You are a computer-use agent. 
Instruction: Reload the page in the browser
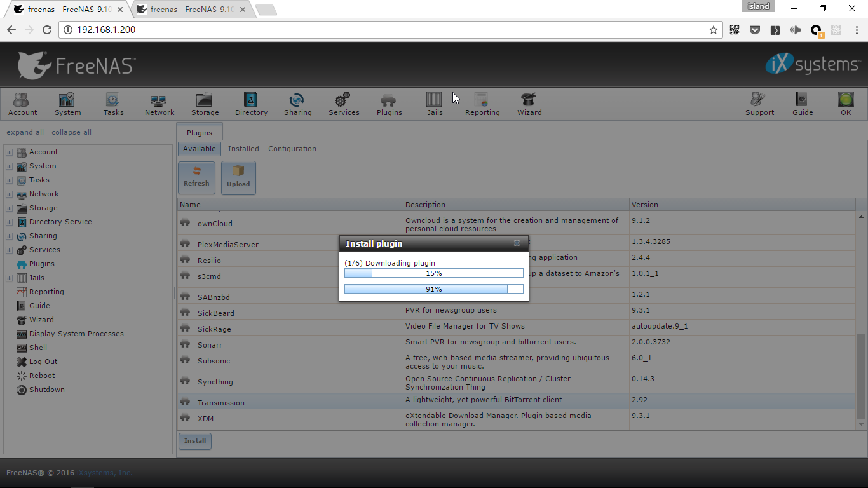46,30
